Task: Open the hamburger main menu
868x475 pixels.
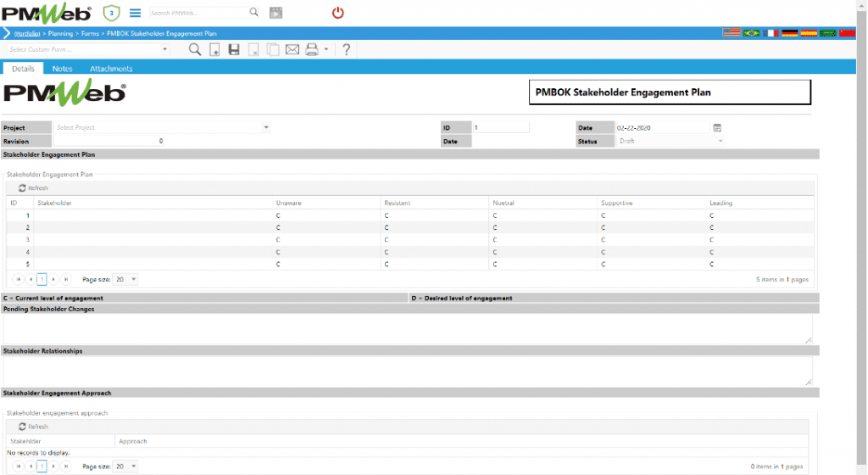Action: coord(135,12)
